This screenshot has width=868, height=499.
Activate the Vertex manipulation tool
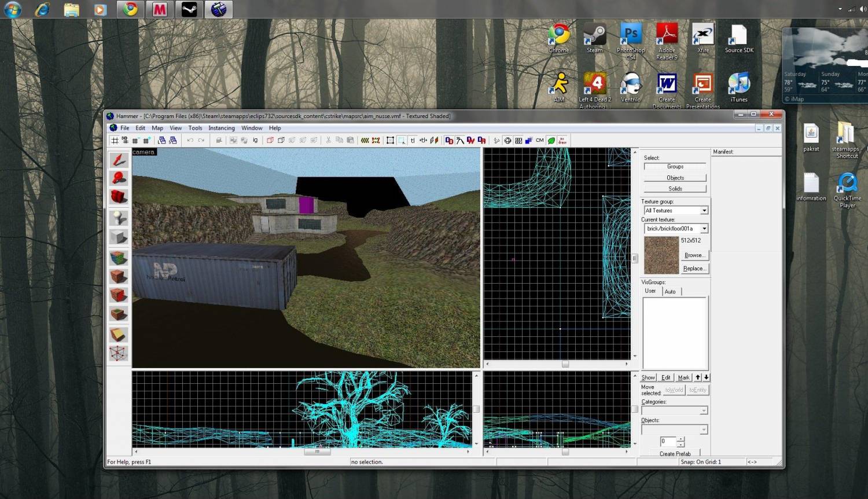119,353
